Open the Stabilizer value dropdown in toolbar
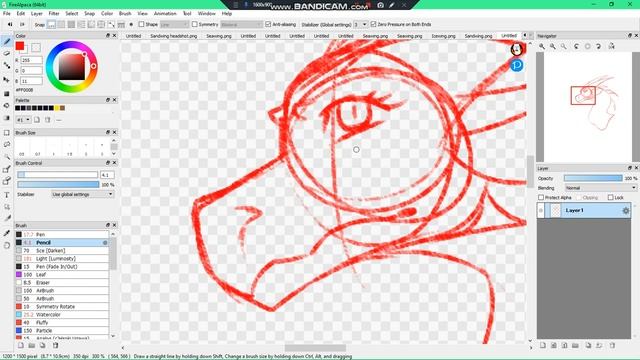This screenshot has height=360, width=640. (x=360, y=24)
